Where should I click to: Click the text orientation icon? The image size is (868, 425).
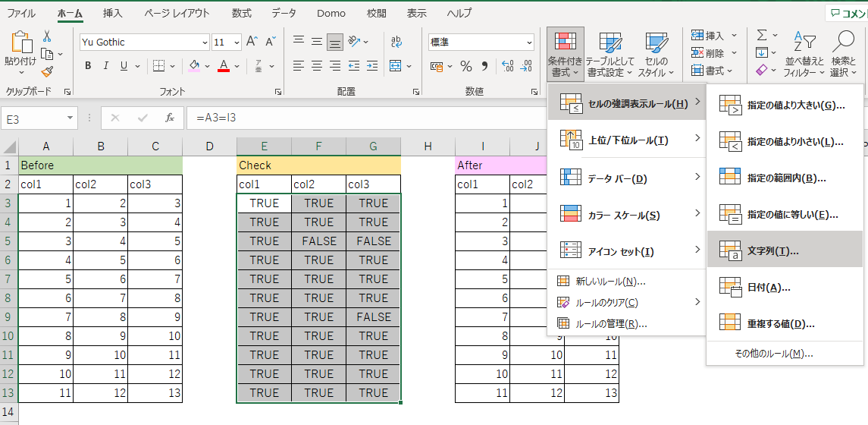(x=354, y=41)
